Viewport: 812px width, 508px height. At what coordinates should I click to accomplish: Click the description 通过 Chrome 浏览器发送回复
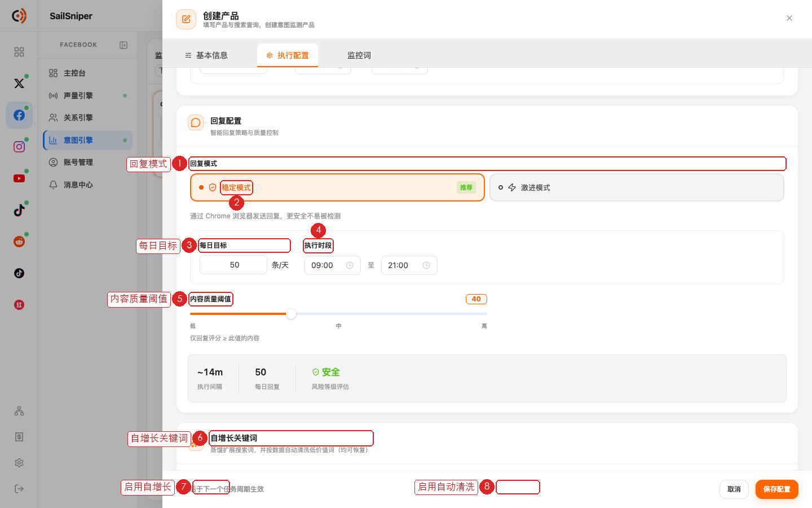(x=265, y=216)
